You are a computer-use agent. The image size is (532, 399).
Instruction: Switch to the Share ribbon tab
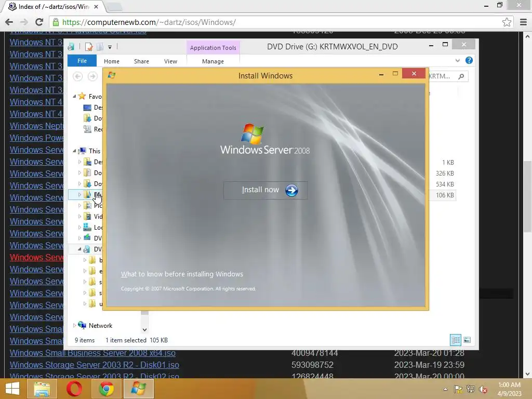pyautogui.click(x=141, y=61)
